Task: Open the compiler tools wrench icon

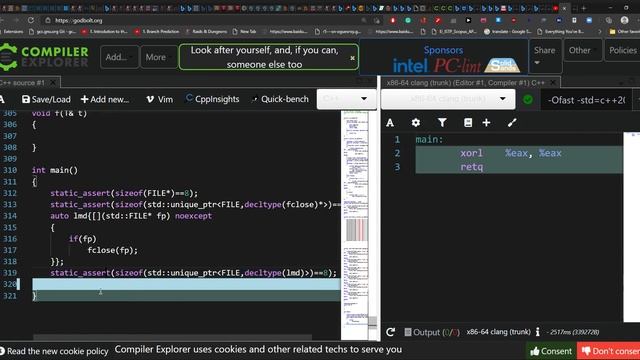Action: click(x=512, y=123)
